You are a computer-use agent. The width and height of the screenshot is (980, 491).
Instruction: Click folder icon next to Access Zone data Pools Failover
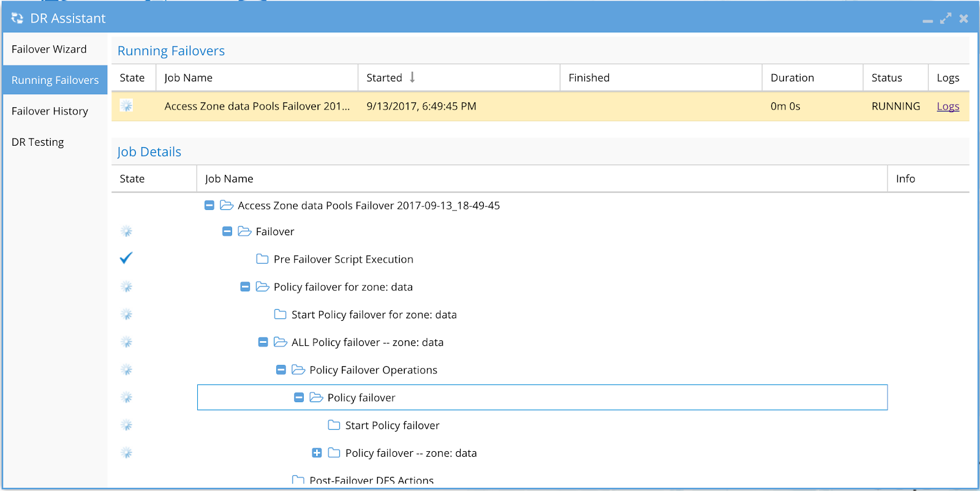(227, 205)
